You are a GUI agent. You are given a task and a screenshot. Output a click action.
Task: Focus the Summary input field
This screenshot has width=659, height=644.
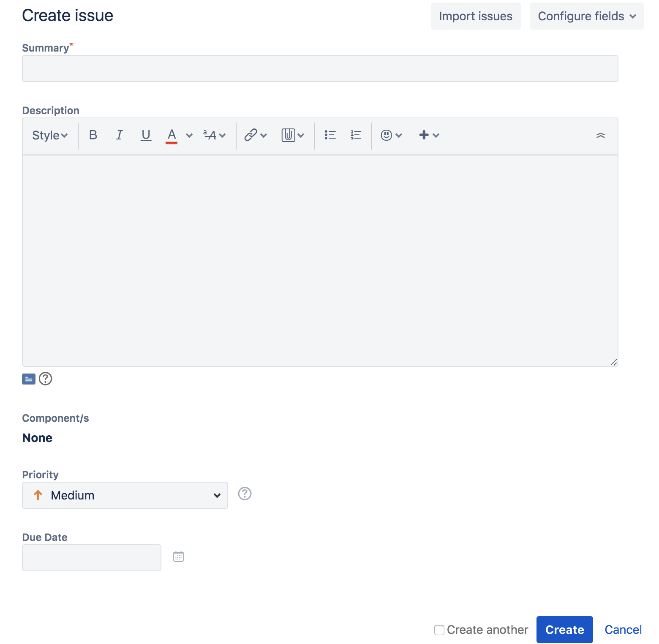tap(320, 68)
